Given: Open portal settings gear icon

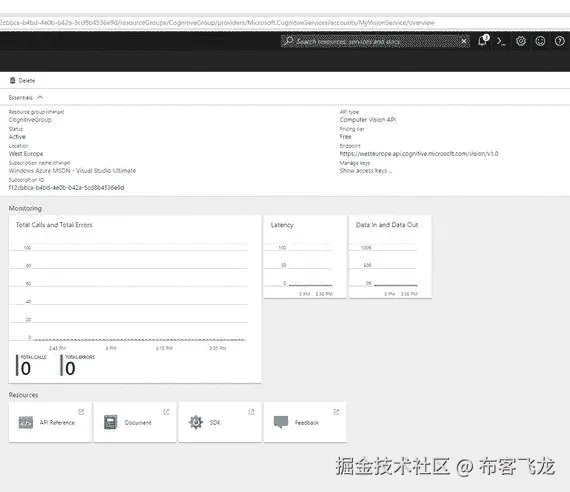Looking at the screenshot, I should click(521, 41).
